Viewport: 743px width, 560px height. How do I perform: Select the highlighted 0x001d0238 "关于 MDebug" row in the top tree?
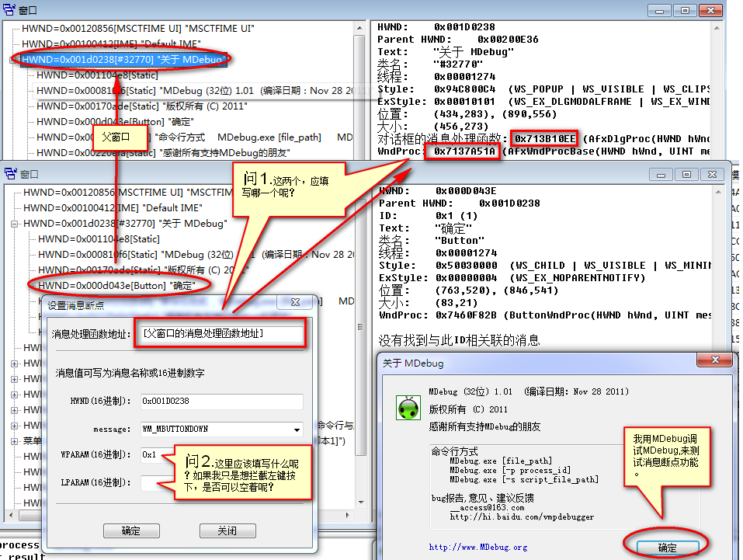pyautogui.click(x=122, y=59)
